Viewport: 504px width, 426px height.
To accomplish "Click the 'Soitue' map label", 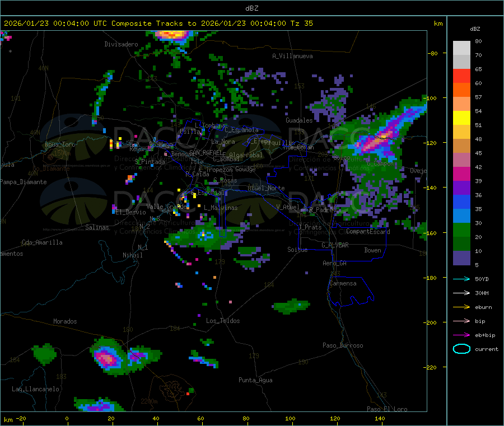I will click(297, 250).
